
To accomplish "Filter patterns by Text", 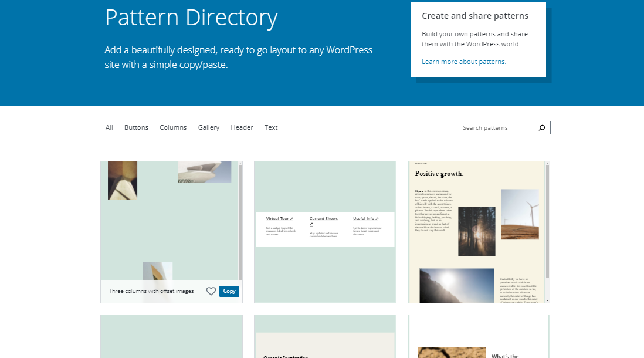I will (x=271, y=127).
